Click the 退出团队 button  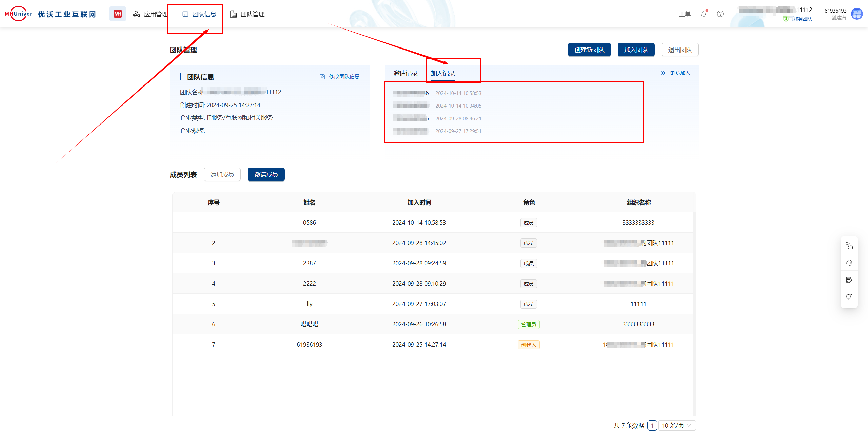(679, 50)
